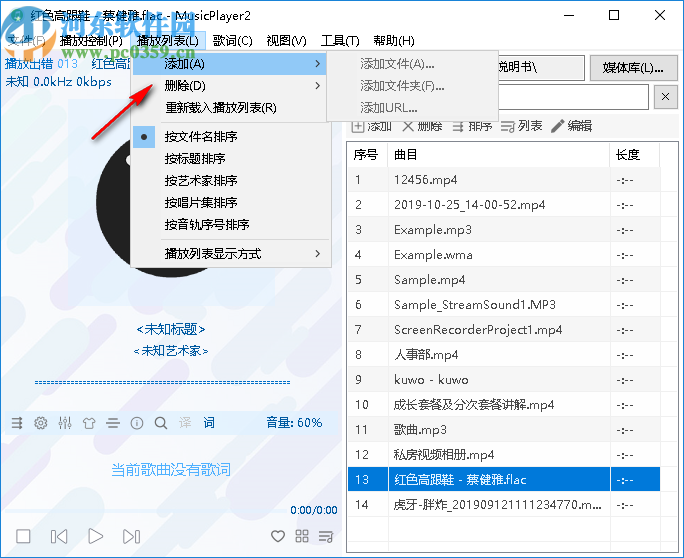Select track 私房视频相册.mp4
Screen dimensions: 684x558
coord(504,455)
